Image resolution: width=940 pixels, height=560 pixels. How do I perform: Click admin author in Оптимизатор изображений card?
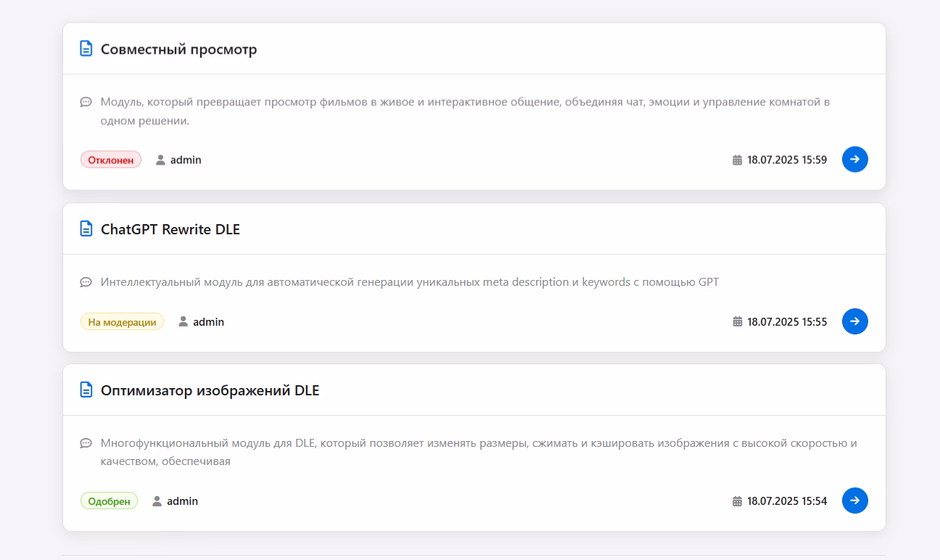click(x=181, y=501)
